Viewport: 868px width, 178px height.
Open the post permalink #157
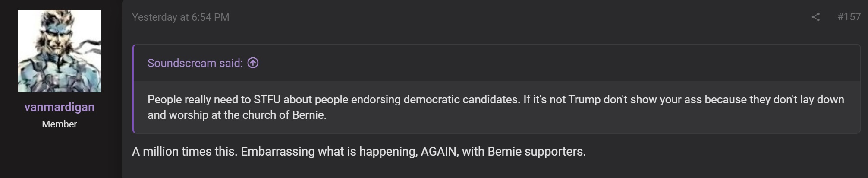coord(849,17)
